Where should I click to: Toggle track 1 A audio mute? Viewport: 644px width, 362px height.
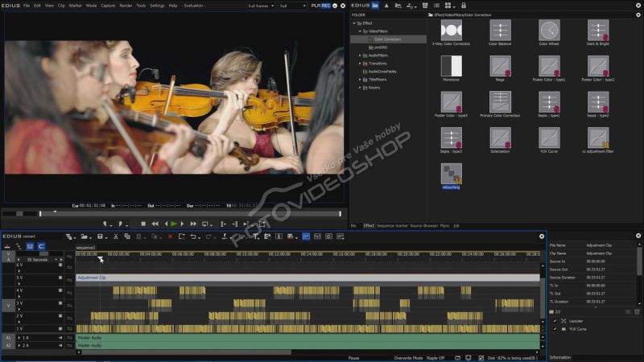pyautogui.click(x=60, y=338)
